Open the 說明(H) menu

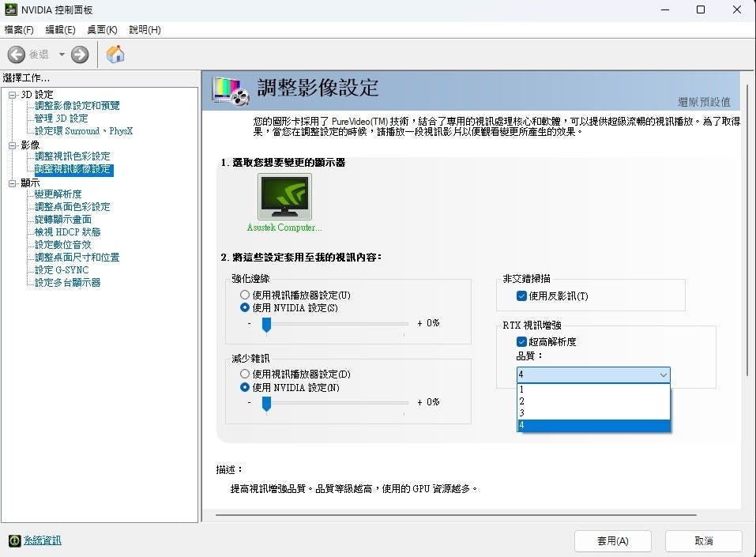click(x=145, y=30)
